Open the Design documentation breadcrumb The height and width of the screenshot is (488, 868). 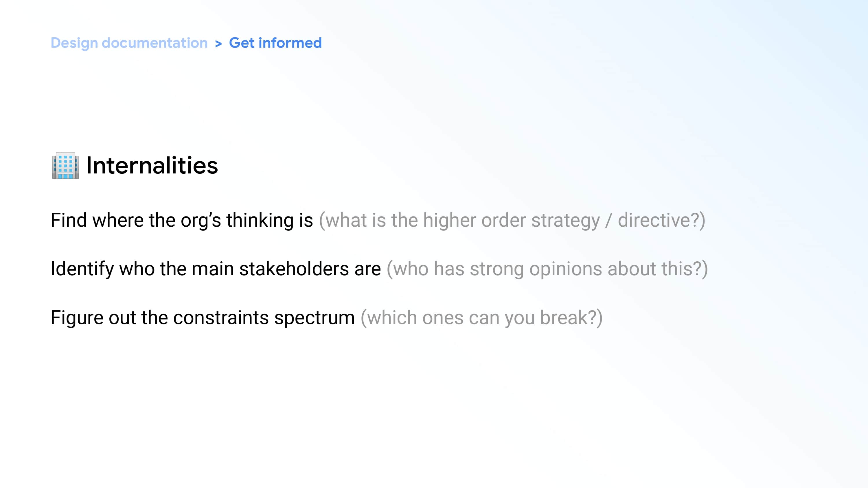coord(129,43)
